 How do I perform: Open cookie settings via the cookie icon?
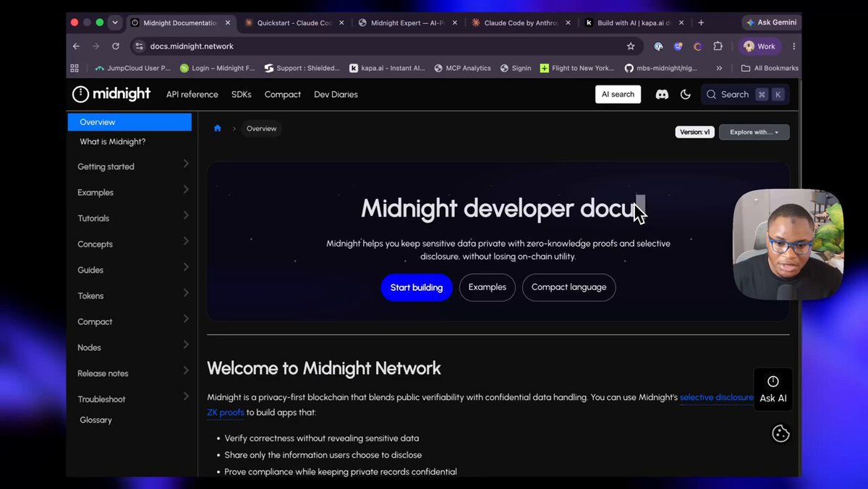point(780,433)
